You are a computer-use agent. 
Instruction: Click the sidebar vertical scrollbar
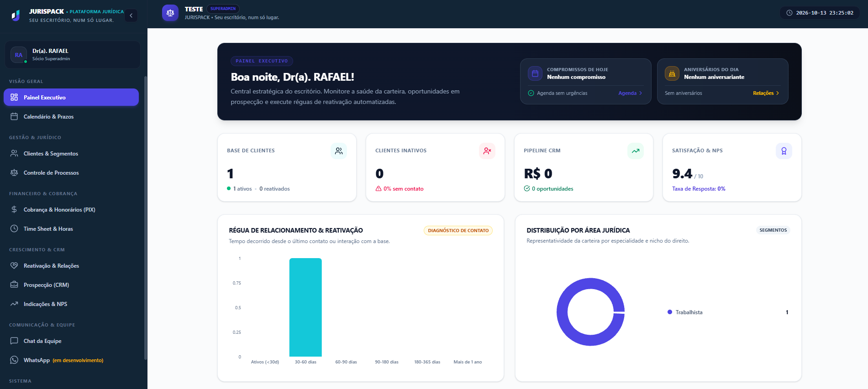[x=146, y=218]
